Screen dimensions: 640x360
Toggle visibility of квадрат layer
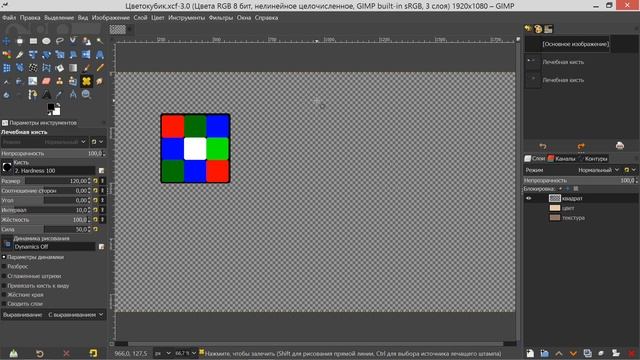[x=529, y=198]
